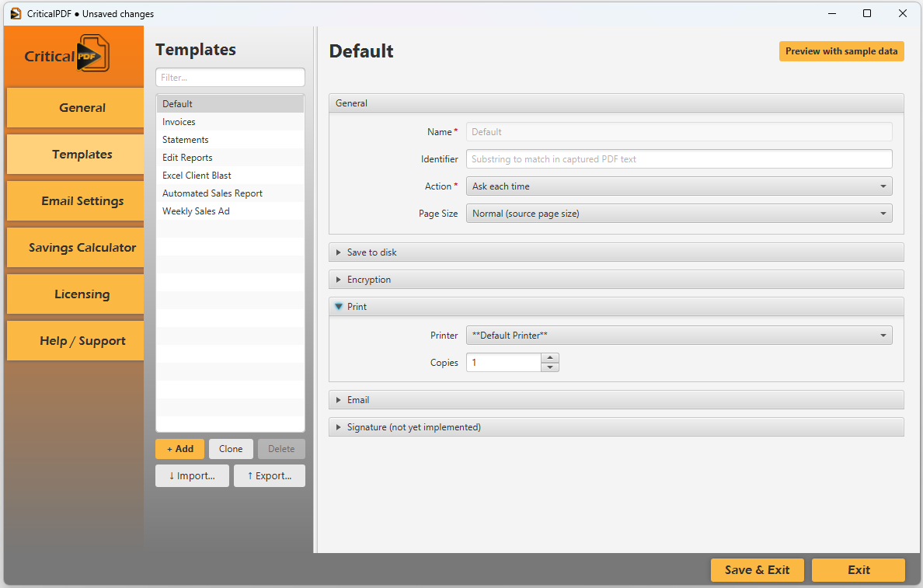
Task: Click the templates Filter field
Action: (230, 77)
